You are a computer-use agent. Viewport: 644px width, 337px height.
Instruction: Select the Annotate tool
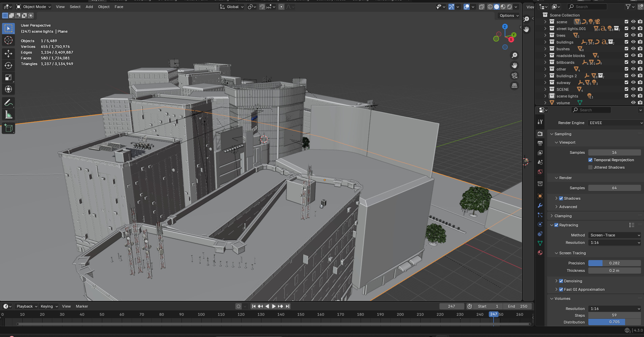click(x=8, y=103)
